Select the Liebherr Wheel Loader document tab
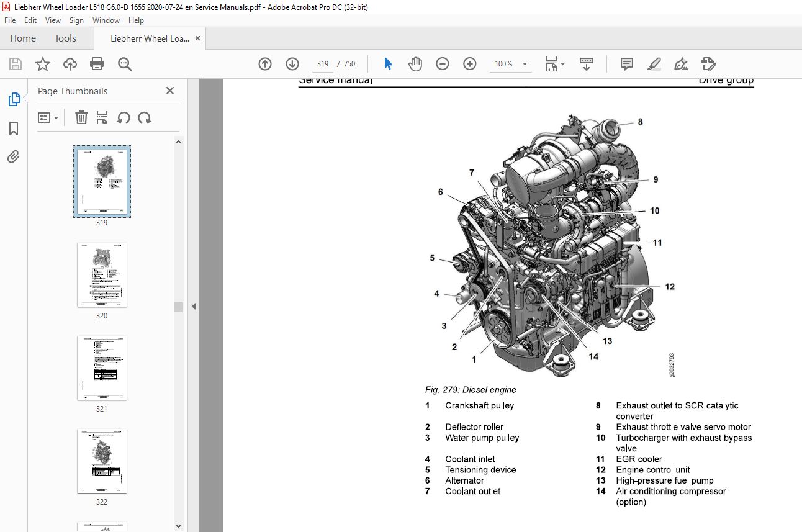The image size is (802, 532). [150, 38]
